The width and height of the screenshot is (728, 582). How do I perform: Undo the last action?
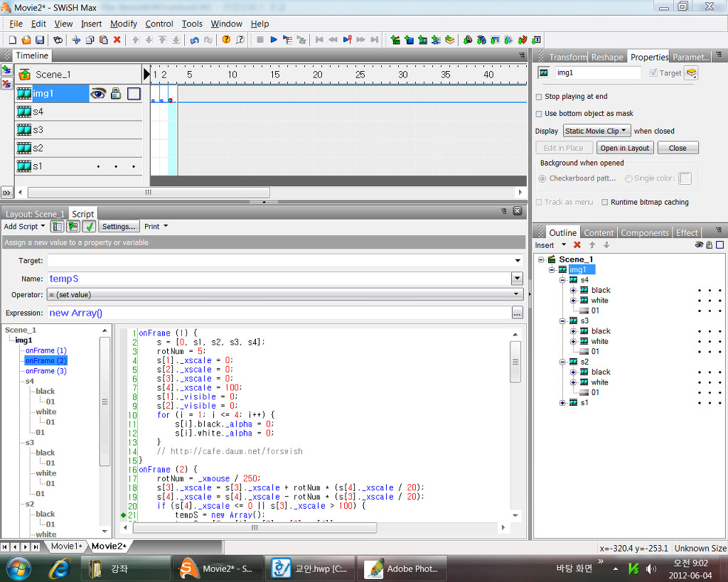[x=195, y=40]
